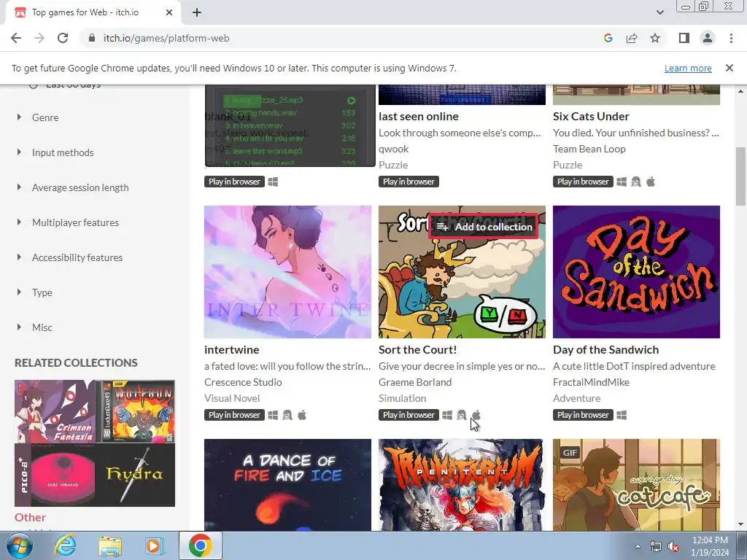Close the Top games for Web tab
Image resolution: width=747 pixels, height=560 pixels.
pyautogui.click(x=169, y=12)
